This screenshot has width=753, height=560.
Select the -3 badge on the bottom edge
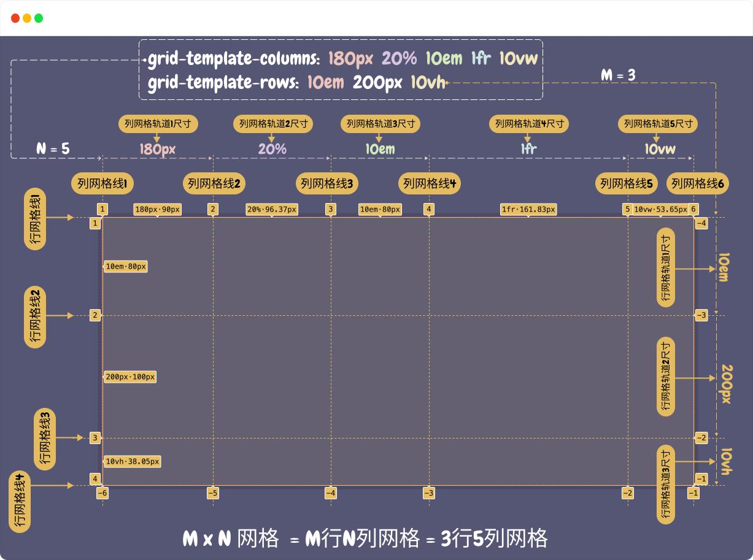429,493
